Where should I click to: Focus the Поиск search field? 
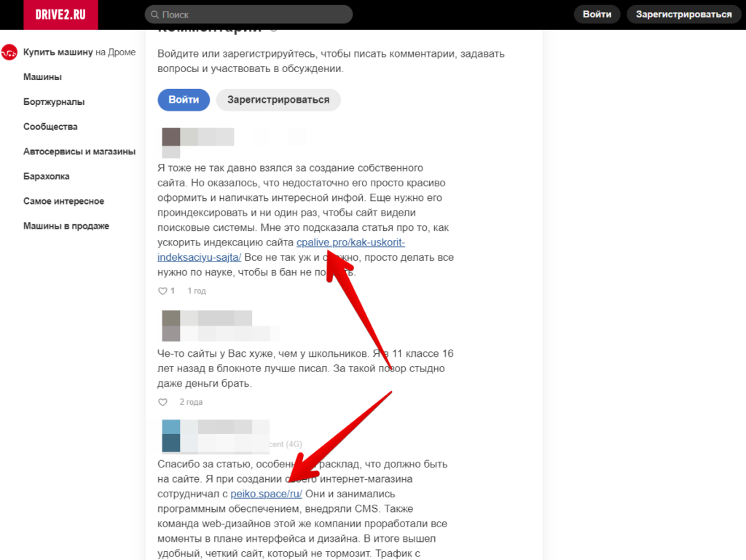click(x=248, y=15)
